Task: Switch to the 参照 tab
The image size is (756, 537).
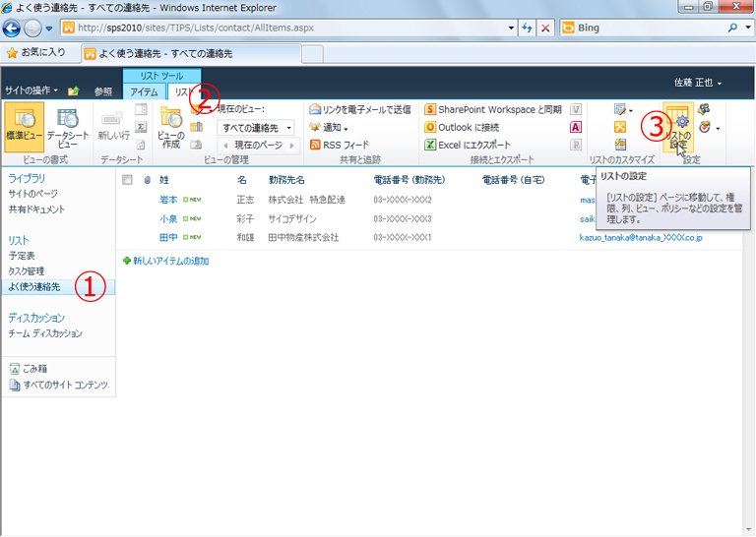Action: pos(103,91)
